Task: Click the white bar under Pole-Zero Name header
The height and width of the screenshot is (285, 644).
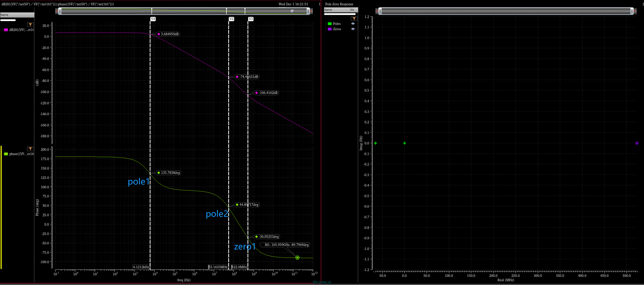Action: [340, 14]
